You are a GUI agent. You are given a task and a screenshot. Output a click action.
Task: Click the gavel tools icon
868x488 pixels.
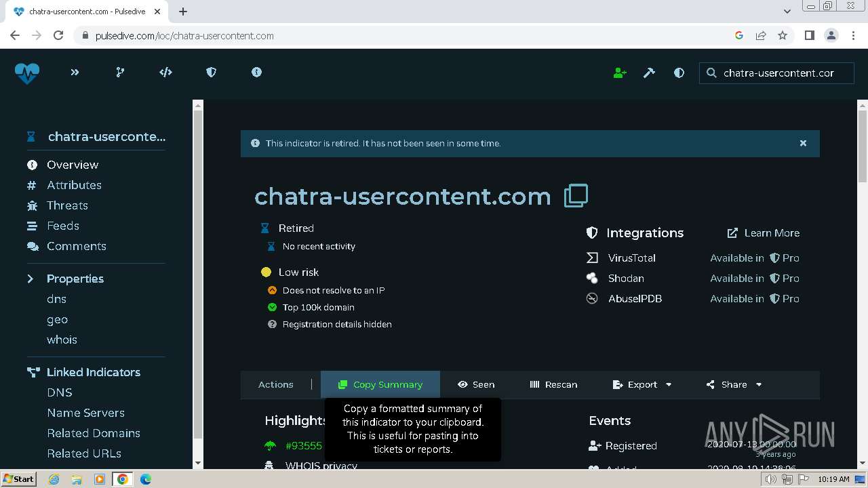(x=649, y=73)
